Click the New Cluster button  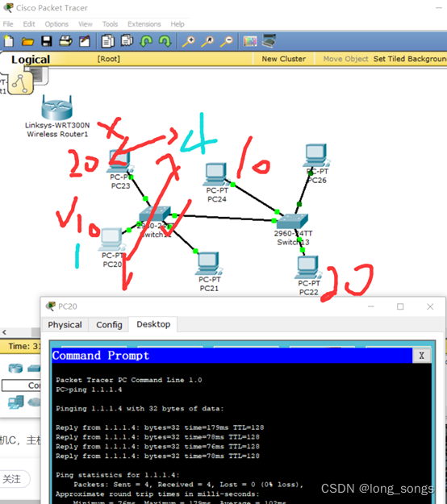(284, 59)
